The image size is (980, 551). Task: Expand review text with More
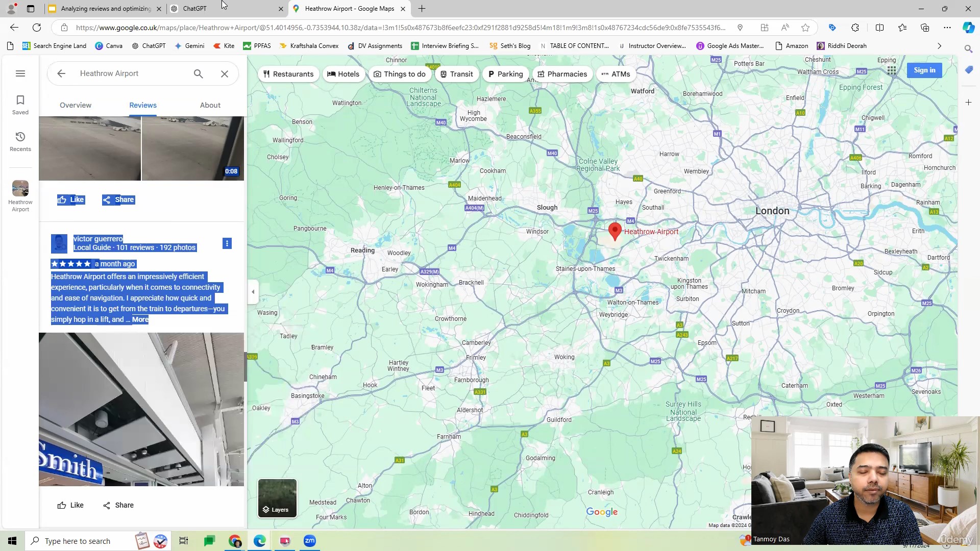pyautogui.click(x=140, y=319)
